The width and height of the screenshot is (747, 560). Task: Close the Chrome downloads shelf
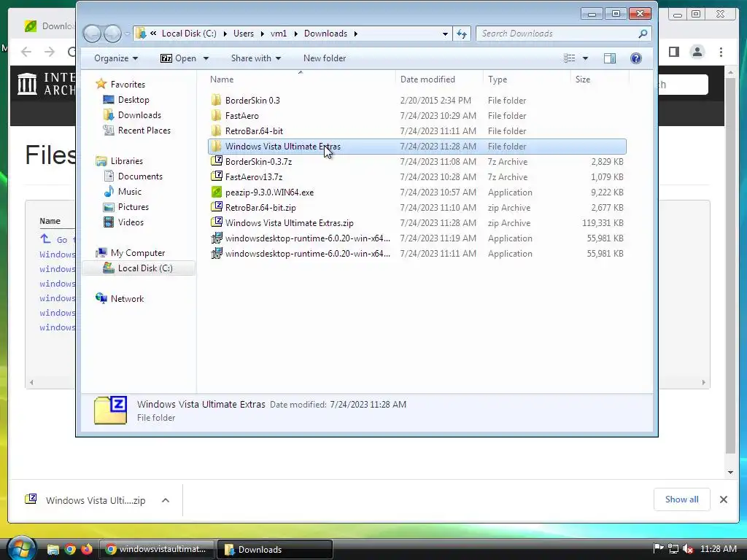[x=723, y=499]
